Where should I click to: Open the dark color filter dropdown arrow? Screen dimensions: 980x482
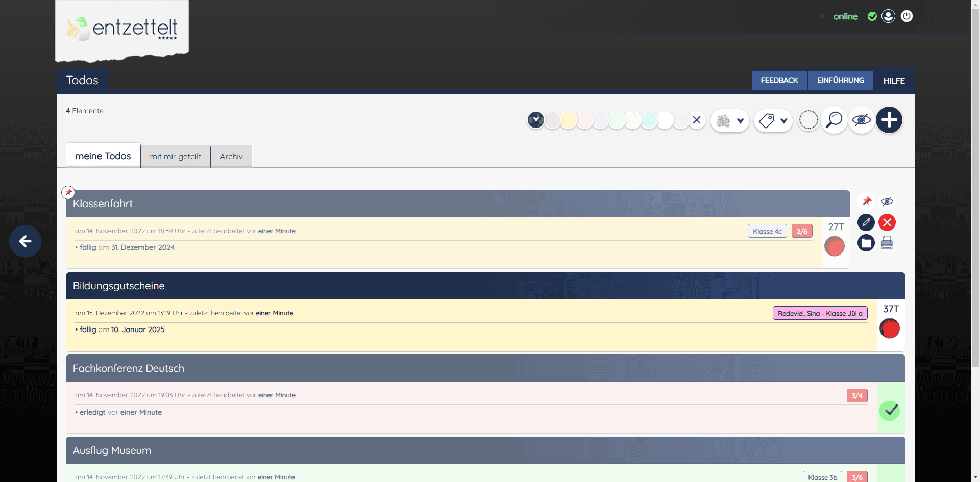pyautogui.click(x=535, y=120)
